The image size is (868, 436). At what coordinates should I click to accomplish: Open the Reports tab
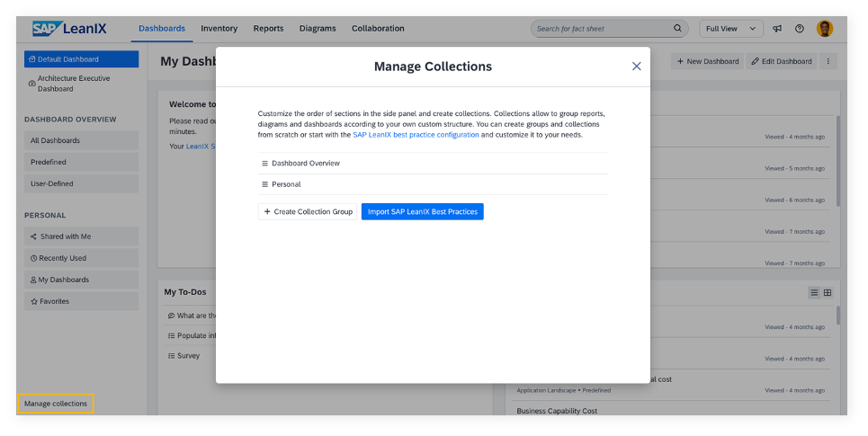[x=268, y=28]
